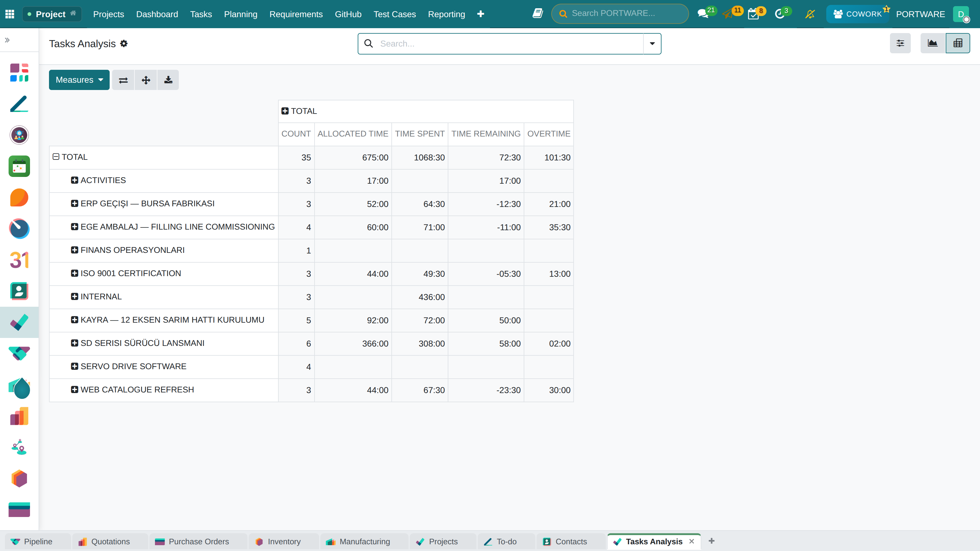
Task: Add a new bottom tab
Action: (711, 541)
